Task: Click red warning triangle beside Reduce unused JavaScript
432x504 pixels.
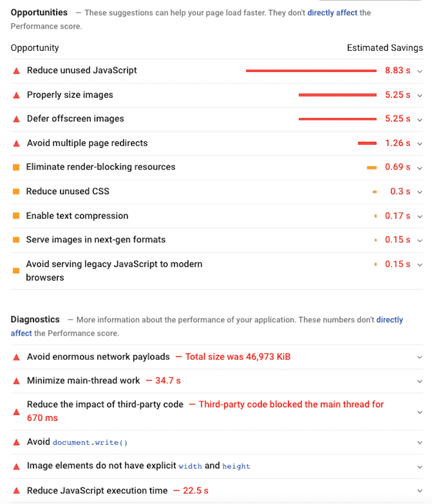Action: coord(16,71)
